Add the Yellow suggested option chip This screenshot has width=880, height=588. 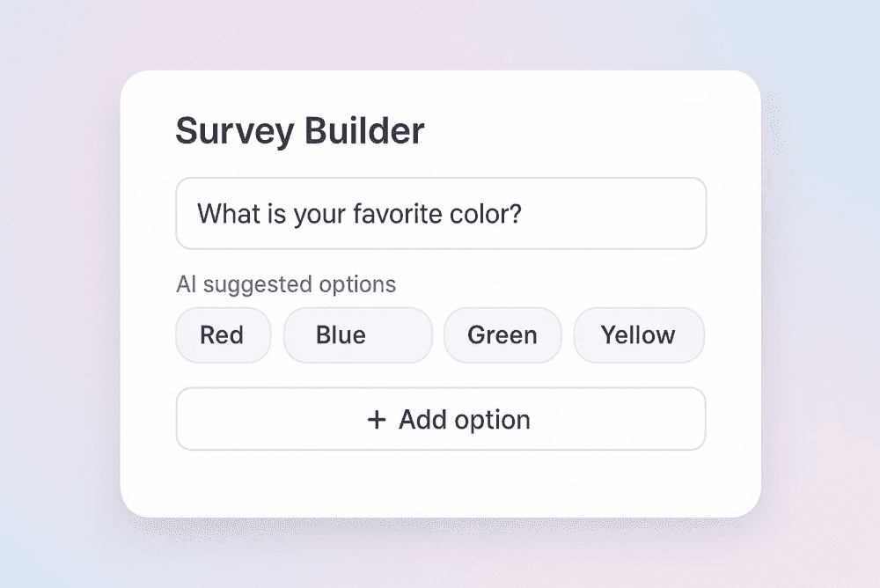[x=639, y=335]
